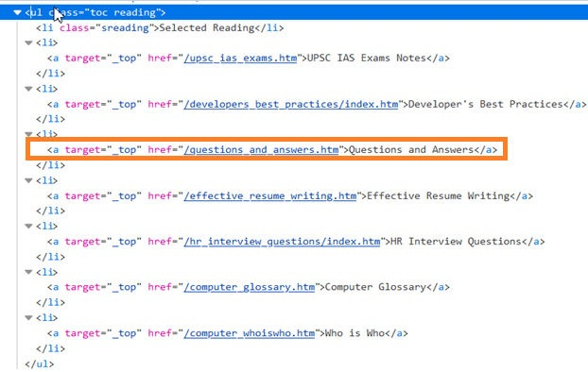588x372 pixels.
Task: Click the target="_top" attribute in the upsc_ias_exams row
Action: (103, 59)
